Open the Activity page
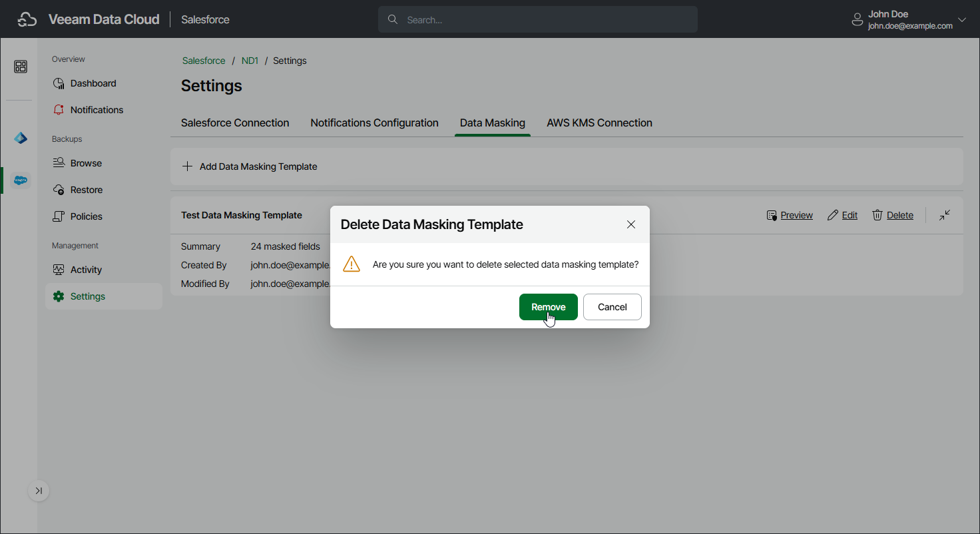The width and height of the screenshot is (980, 534). [x=104, y=270]
